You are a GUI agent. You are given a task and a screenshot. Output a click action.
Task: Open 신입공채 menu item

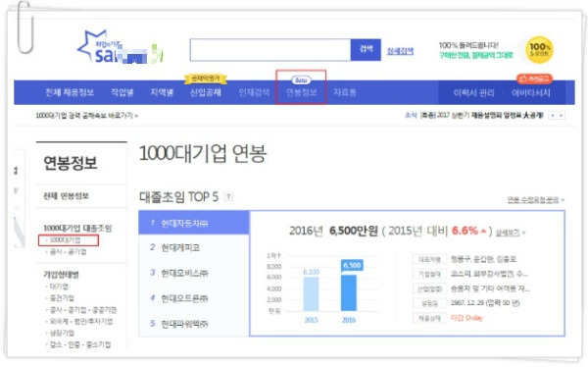(x=205, y=92)
